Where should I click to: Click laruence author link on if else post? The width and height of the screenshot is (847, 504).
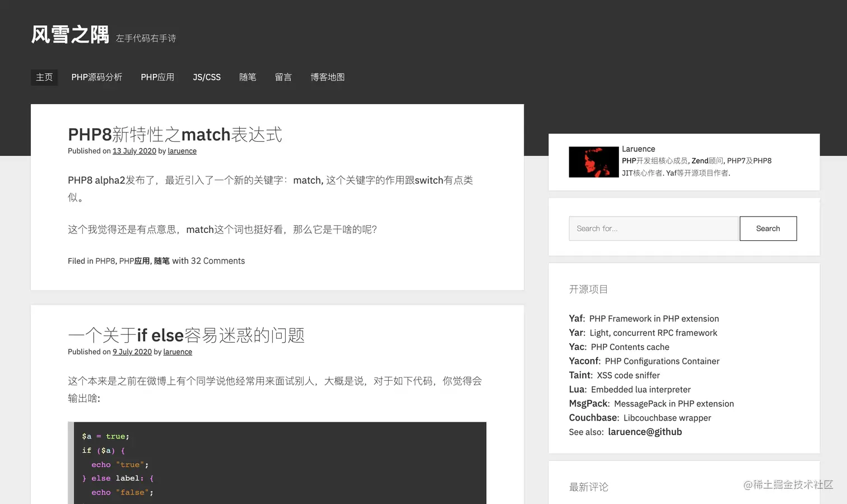pyautogui.click(x=178, y=352)
